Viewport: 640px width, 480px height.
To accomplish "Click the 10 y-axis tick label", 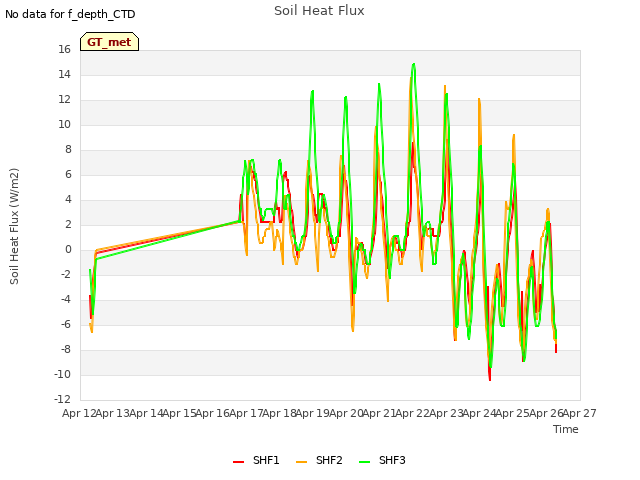I will pyautogui.click(x=64, y=124).
